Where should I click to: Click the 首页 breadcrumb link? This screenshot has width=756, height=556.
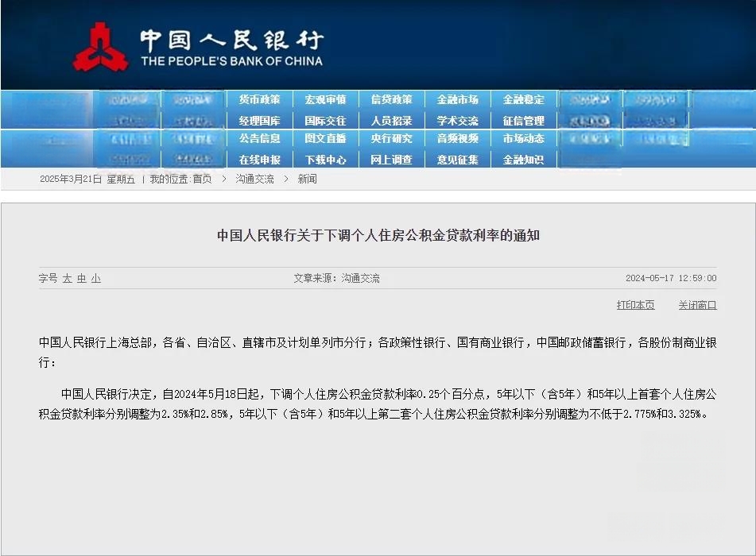[202, 180]
